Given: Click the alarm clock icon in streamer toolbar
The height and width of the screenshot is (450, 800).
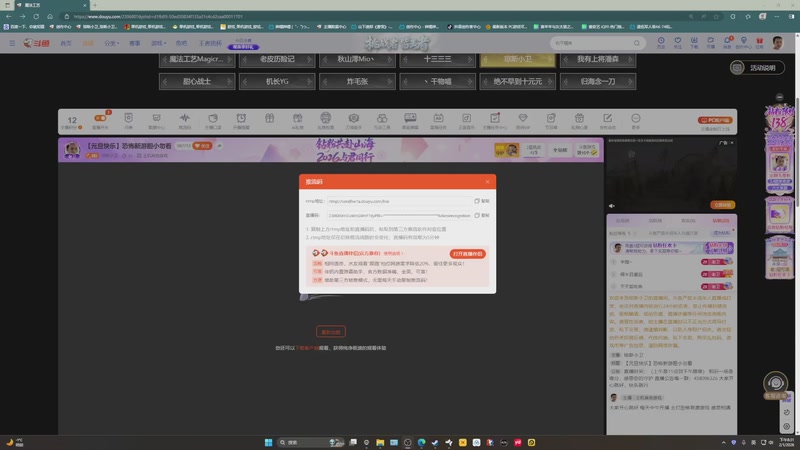Looking at the screenshot, I should [x=241, y=118].
